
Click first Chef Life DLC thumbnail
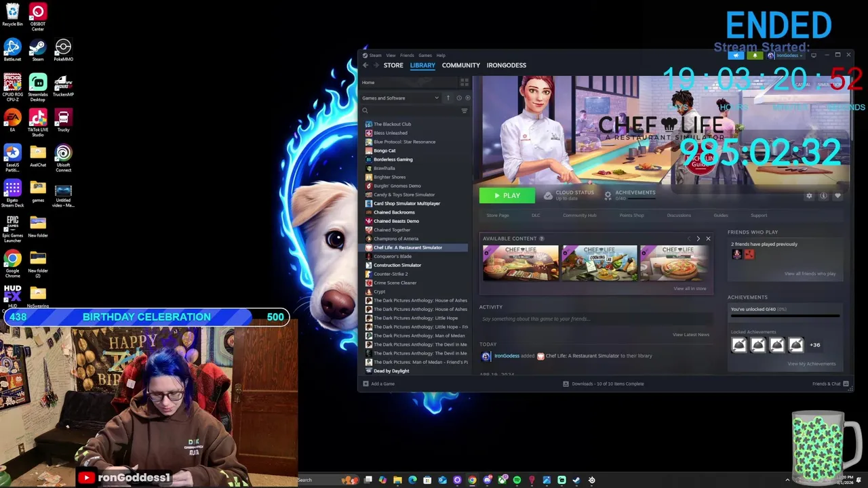click(x=521, y=262)
